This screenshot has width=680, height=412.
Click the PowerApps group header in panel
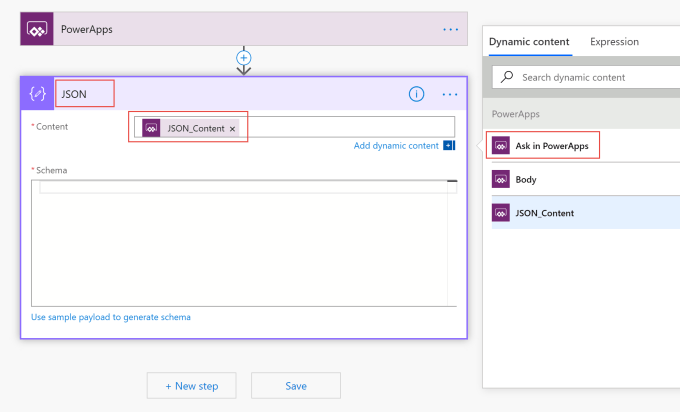pos(581,114)
